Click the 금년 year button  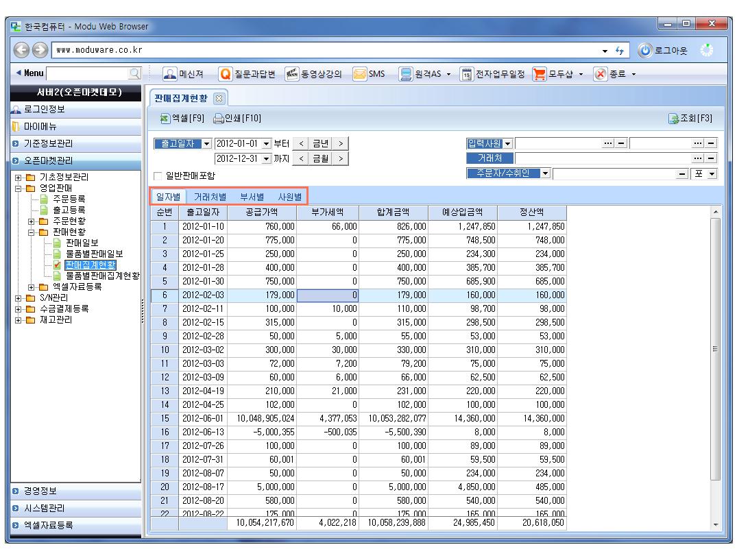pos(321,143)
